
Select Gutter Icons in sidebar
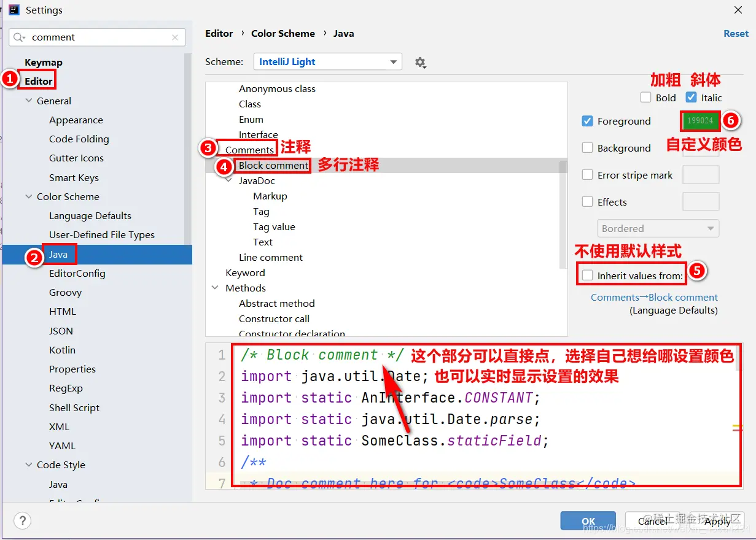[x=77, y=158]
